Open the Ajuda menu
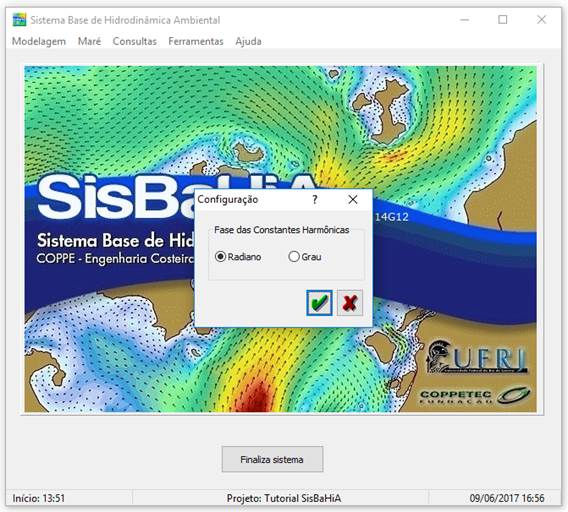Image resolution: width=568 pixels, height=512 pixels. (x=248, y=41)
